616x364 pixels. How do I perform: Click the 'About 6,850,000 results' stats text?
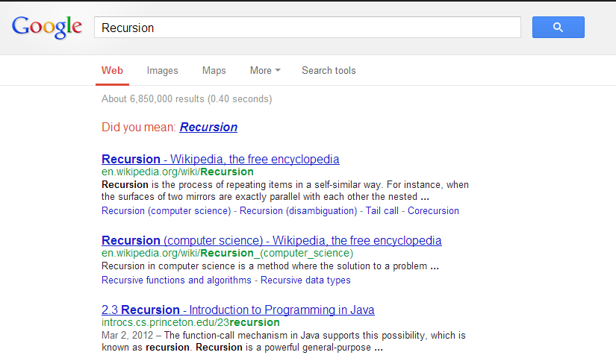[187, 98]
